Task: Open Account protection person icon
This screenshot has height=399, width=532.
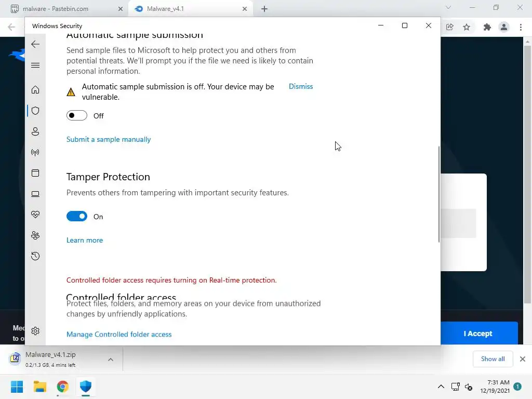Action: click(x=35, y=131)
